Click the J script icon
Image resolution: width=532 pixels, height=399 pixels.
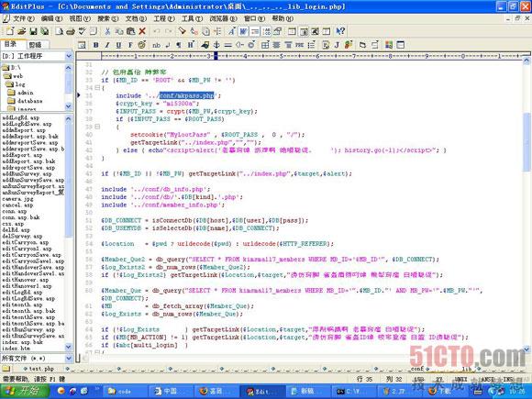coord(337,45)
